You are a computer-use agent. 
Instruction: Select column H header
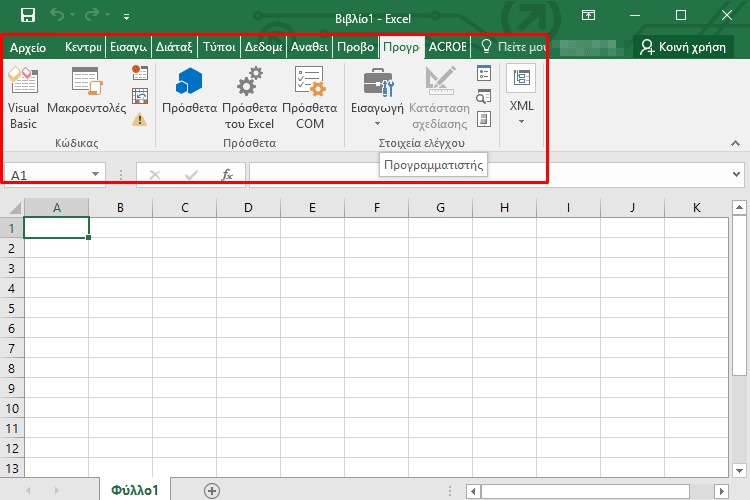click(x=504, y=208)
